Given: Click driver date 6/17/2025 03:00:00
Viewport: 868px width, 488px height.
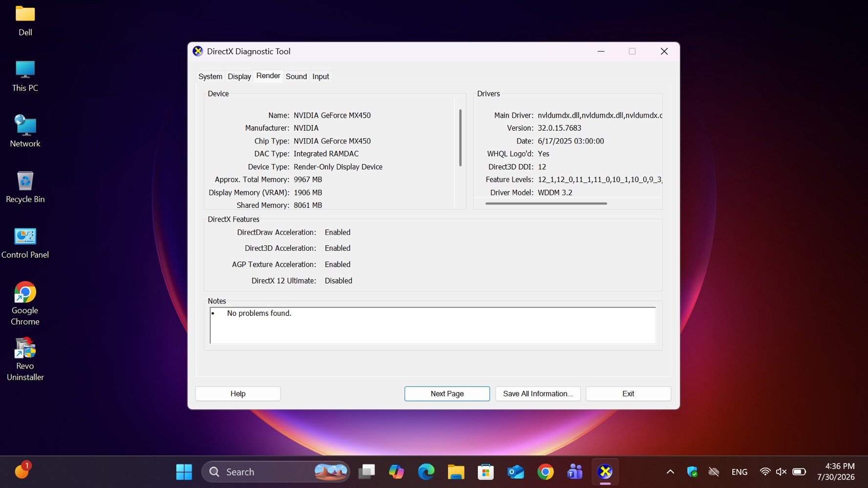Looking at the screenshot, I should (571, 141).
